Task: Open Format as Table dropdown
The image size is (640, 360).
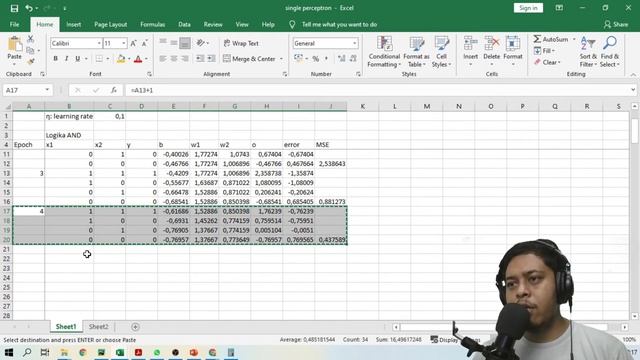Action: coord(416,51)
